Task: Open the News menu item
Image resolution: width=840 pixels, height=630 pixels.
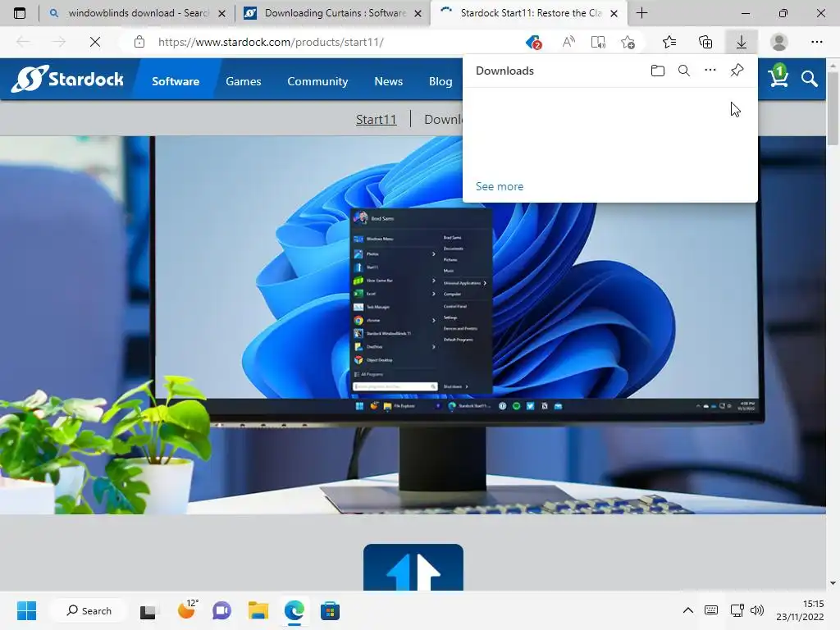Action: (x=388, y=81)
